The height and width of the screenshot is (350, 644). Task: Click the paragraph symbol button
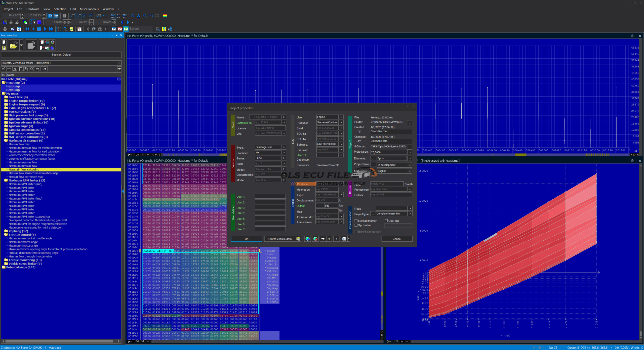[336, 239]
